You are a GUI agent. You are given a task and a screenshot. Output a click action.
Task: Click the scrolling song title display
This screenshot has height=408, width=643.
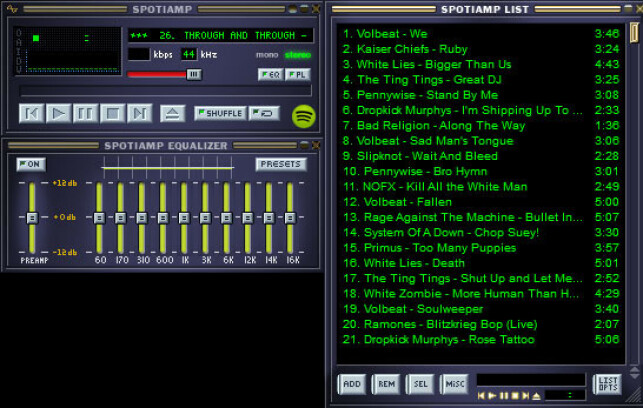click(x=221, y=35)
